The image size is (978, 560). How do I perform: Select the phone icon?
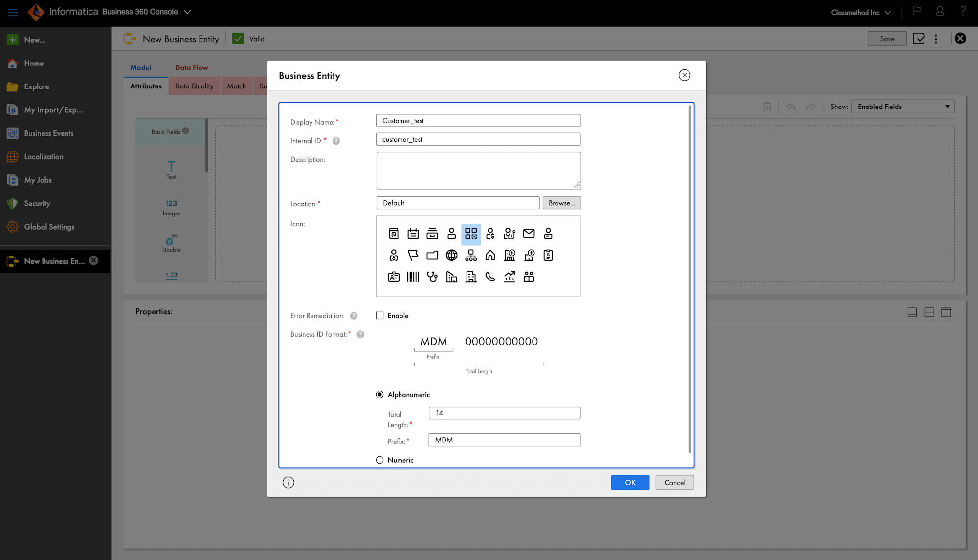click(490, 276)
